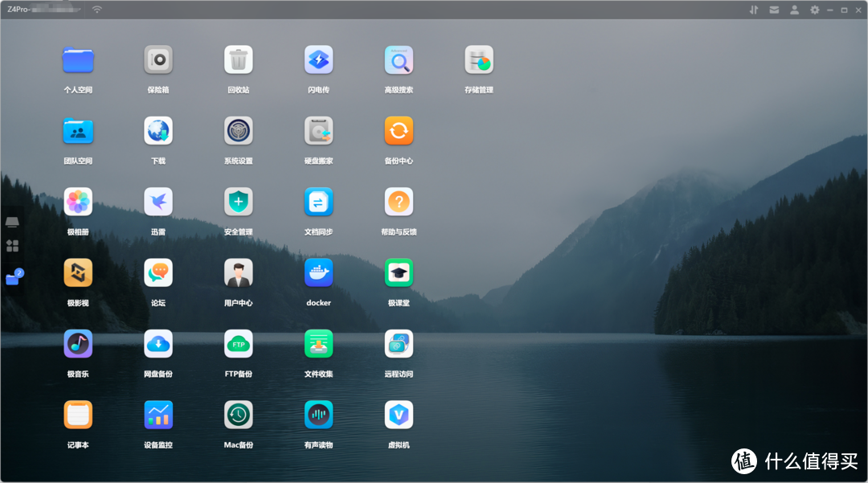The width and height of the screenshot is (868, 483).
Task: Open the 回收站 recycle bin
Action: click(x=239, y=60)
